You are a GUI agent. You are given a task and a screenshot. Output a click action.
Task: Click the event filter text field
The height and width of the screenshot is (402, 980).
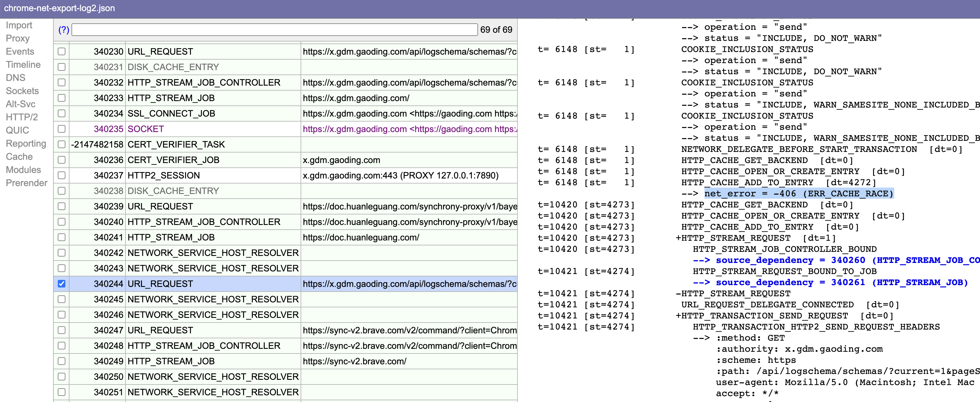pyautogui.click(x=274, y=30)
